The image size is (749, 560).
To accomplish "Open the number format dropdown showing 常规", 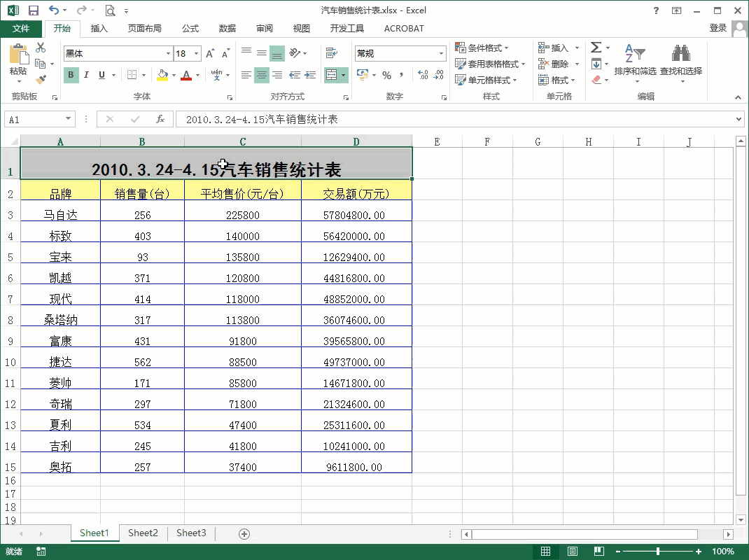I will 441,53.
